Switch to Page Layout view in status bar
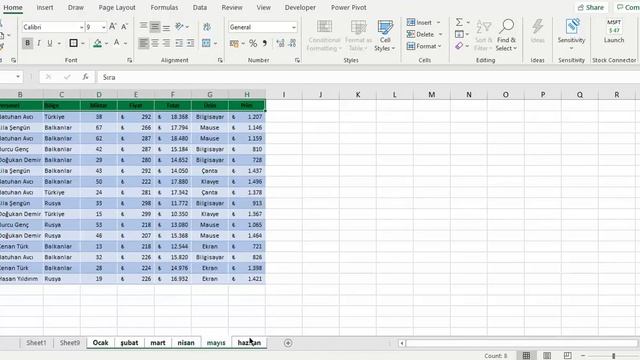 point(547,356)
